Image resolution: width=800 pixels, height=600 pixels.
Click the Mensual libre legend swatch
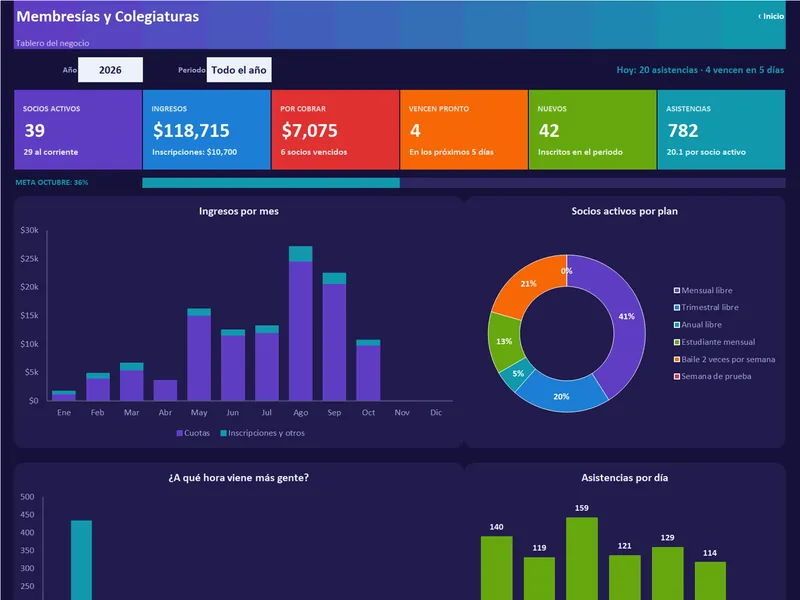[x=677, y=290]
